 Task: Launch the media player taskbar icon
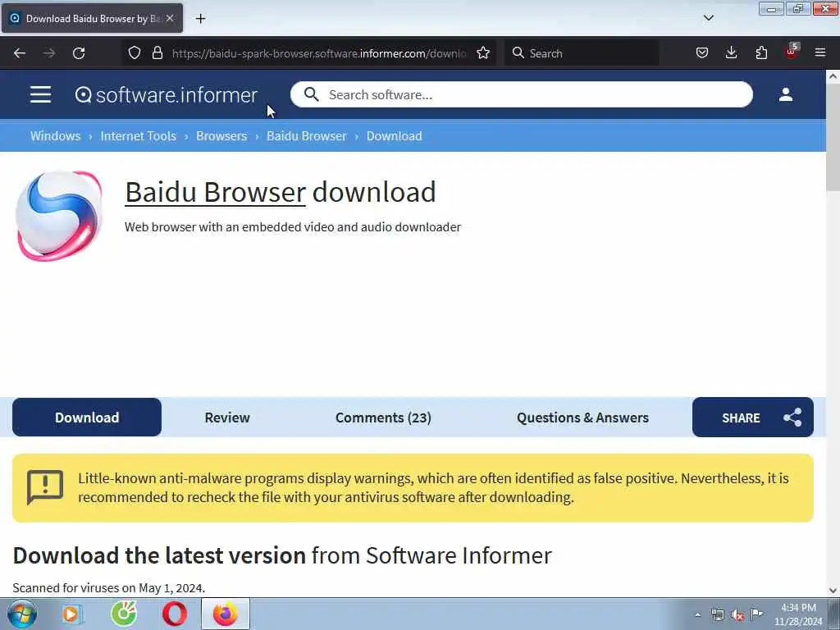click(x=71, y=614)
